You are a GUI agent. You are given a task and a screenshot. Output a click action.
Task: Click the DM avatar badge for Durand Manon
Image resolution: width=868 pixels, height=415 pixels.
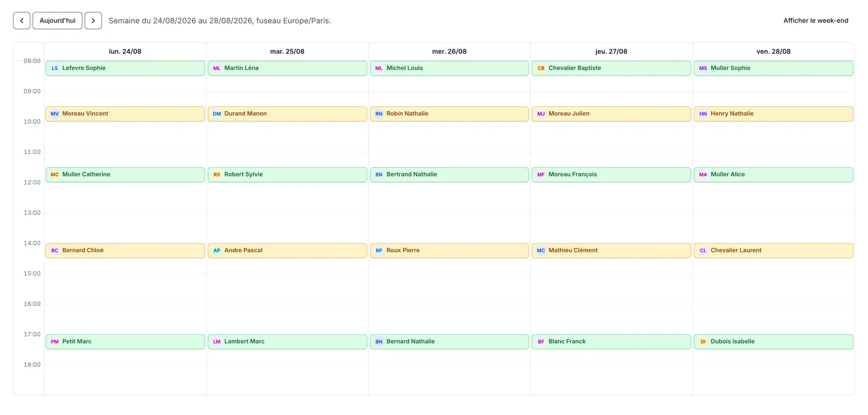pyautogui.click(x=217, y=114)
